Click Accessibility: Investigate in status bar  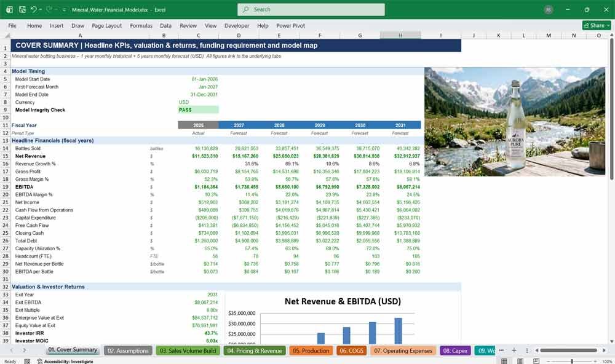[65, 362]
